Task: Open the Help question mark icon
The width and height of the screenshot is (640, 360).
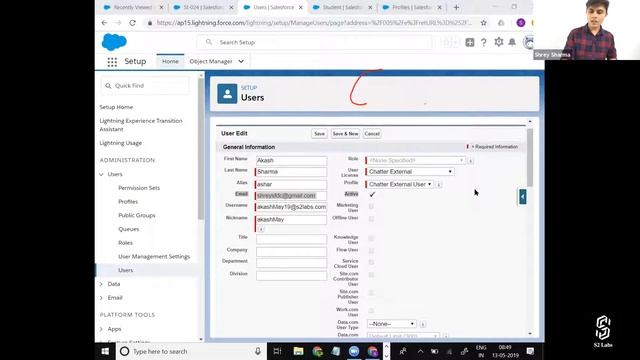Action: (x=484, y=42)
